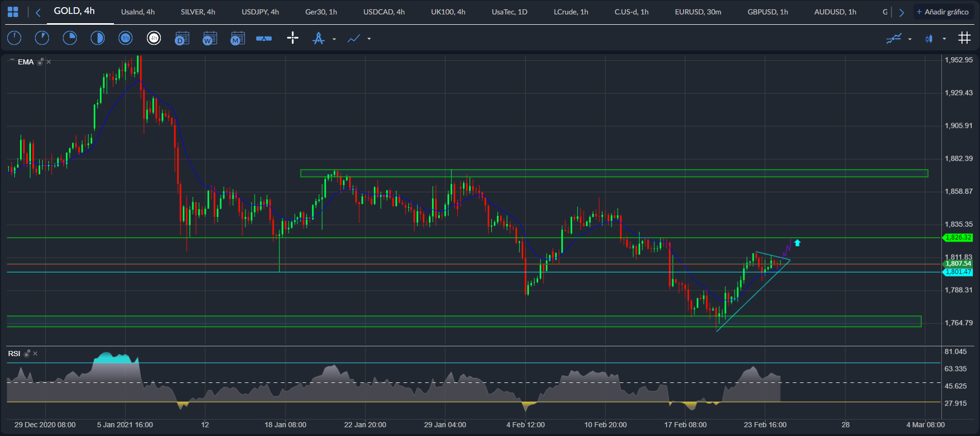
Task: Click the top-left chart grid view icon
Action: tap(13, 12)
